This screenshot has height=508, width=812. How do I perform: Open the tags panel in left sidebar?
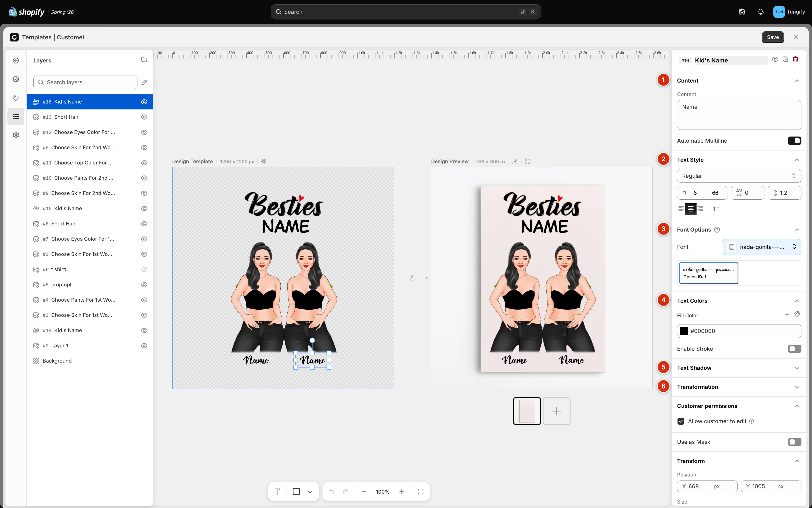pos(16,98)
